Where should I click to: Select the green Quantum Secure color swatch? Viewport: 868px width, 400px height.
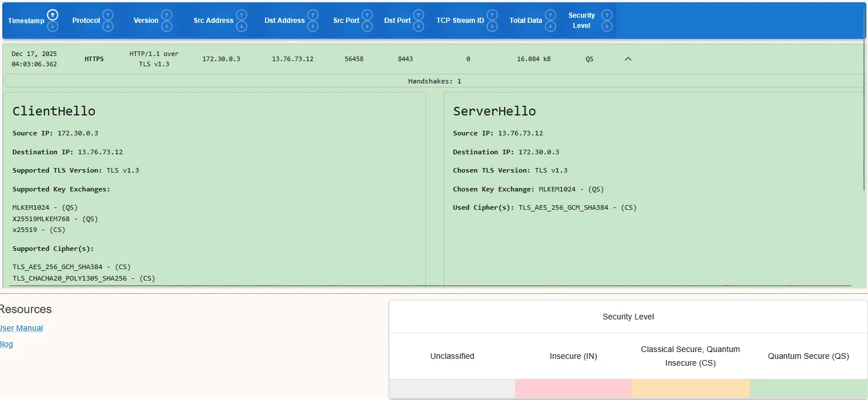(x=808, y=389)
